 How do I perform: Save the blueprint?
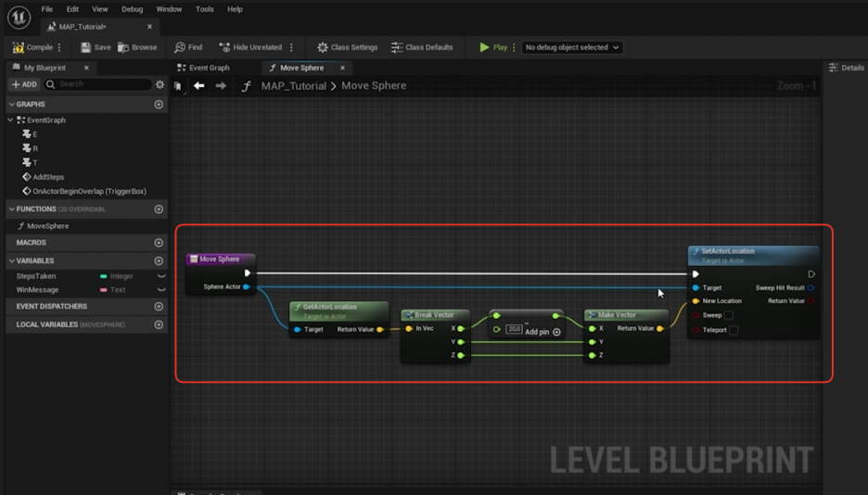click(96, 47)
